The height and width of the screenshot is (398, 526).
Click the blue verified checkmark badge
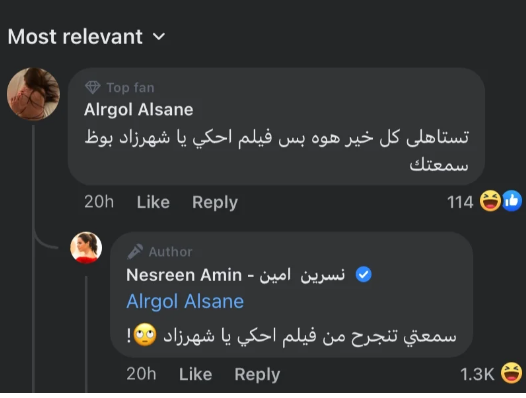tap(363, 275)
